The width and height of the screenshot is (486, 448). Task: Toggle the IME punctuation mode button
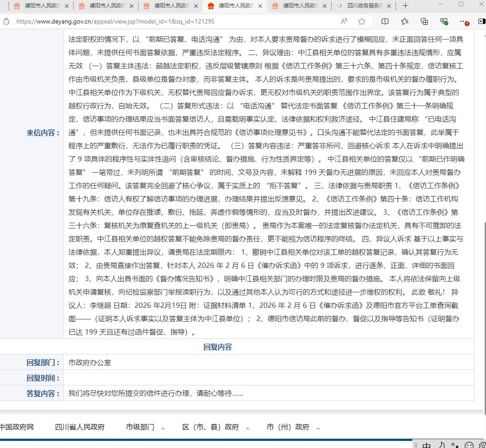pyautogui.click(x=454, y=445)
